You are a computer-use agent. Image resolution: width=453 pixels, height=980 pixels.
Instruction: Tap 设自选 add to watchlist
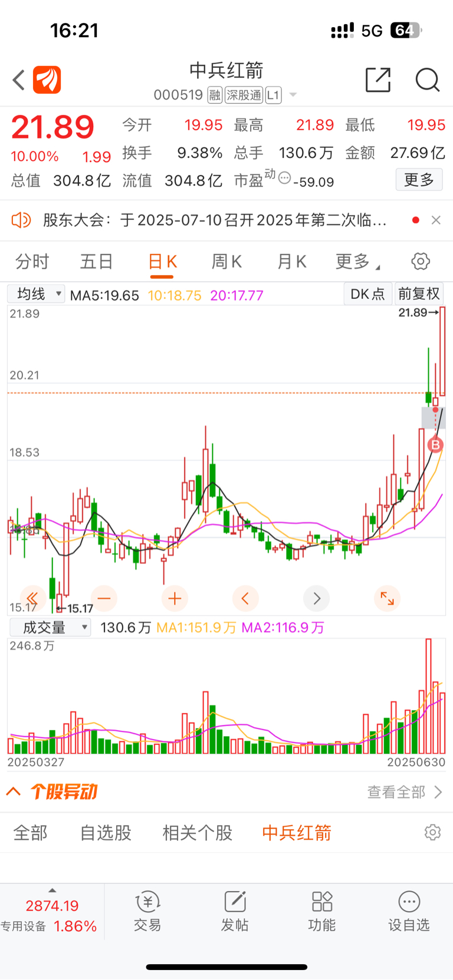tap(409, 911)
